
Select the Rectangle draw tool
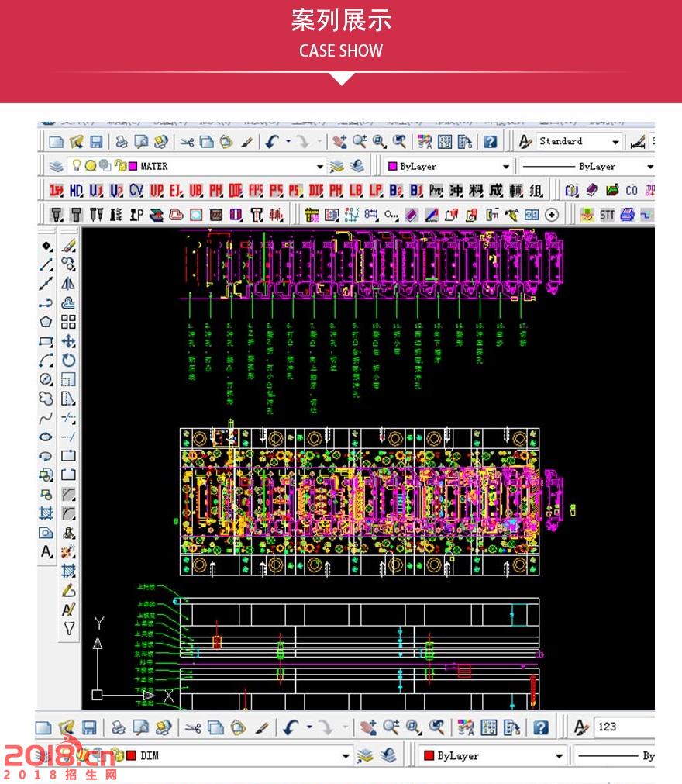click(x=46, y=341)
